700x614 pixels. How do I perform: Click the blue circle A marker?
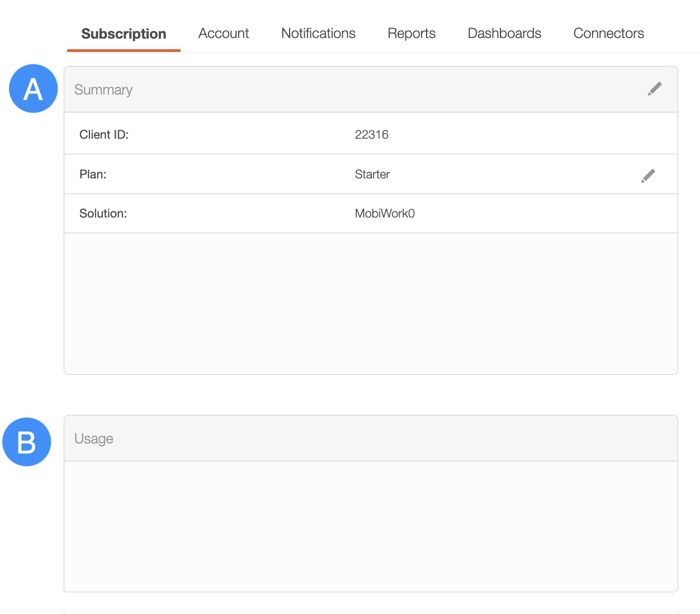34,89
